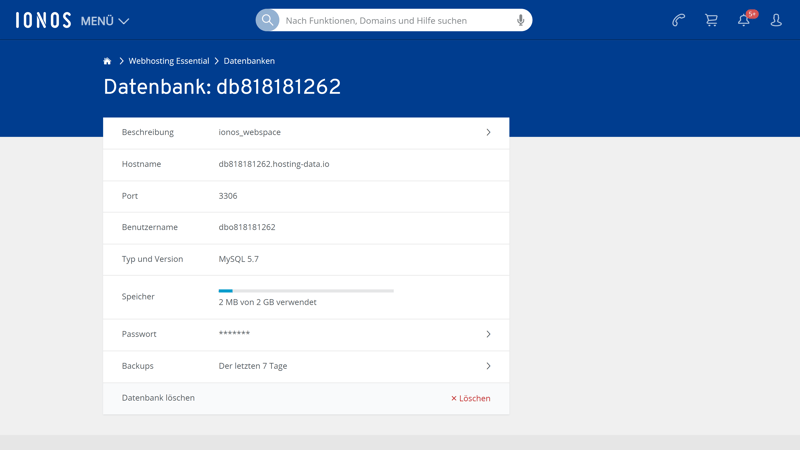Click the Backups value Der letzten 7 Tage
Screen dimensions: 800x450
(x=253, y=366)
